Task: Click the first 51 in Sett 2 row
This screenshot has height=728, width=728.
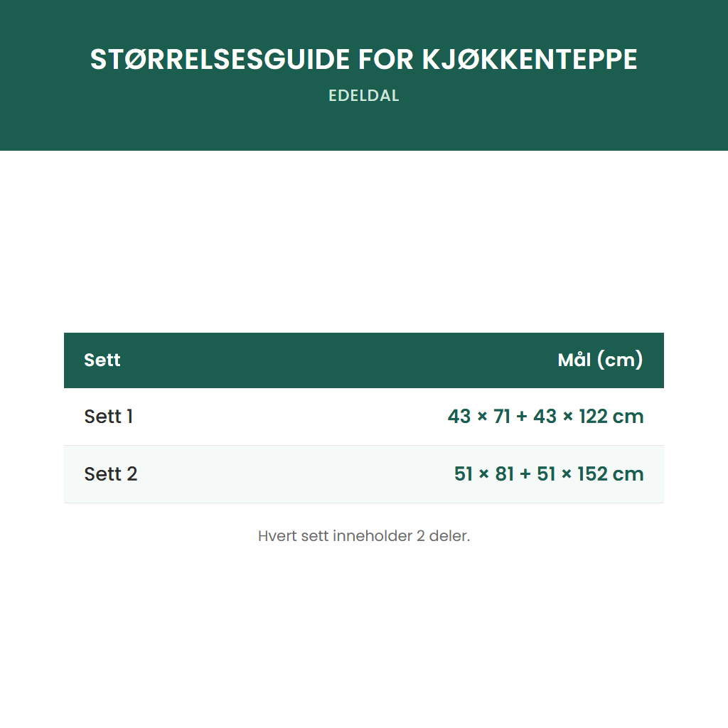Action: coord(464,474)
